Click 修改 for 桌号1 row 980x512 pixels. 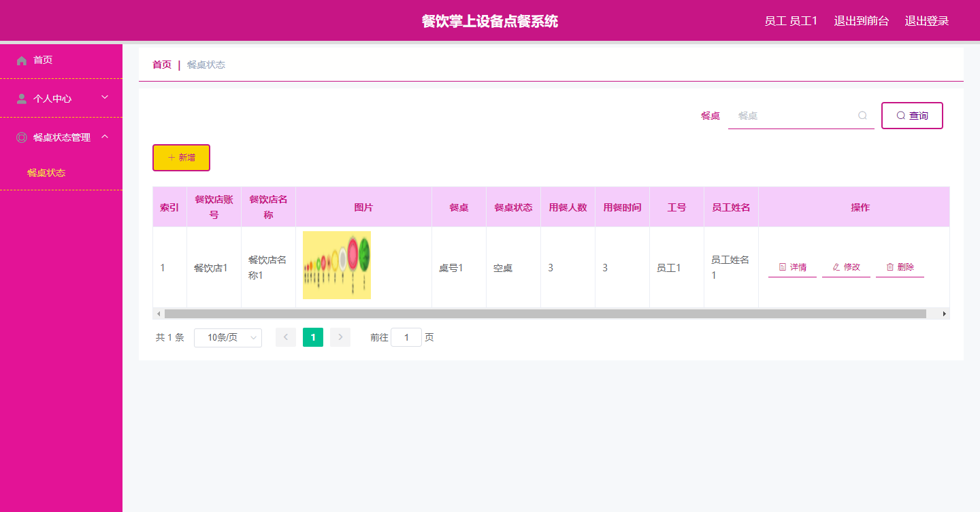[846, 267]
